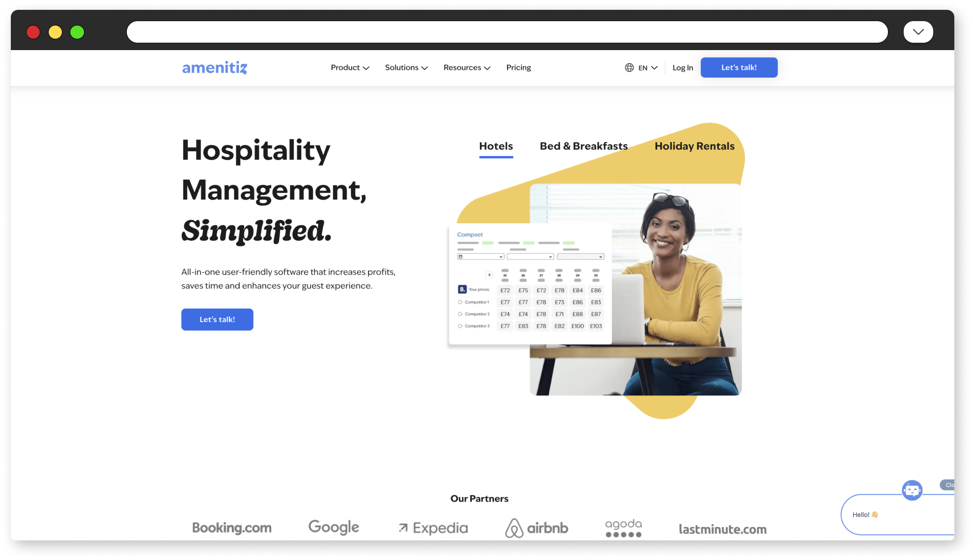Click the lastminute.com partner link
This screenshot has width=973, height=560.
[722, 528]
